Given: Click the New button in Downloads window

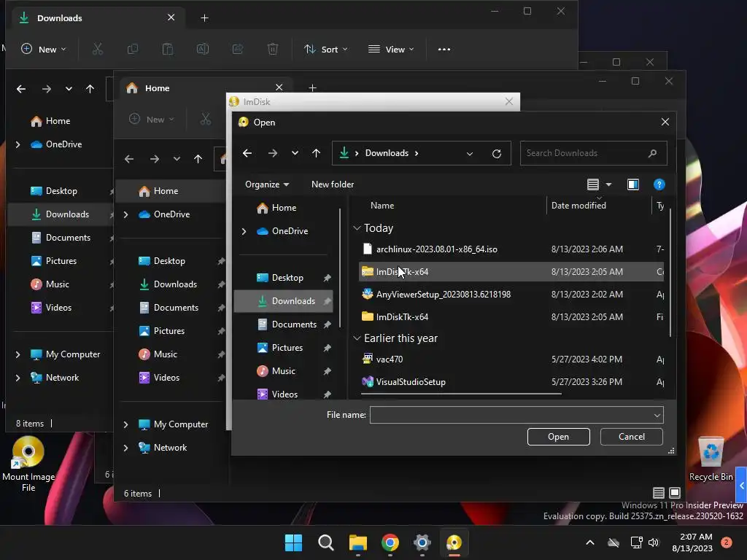Looking at the screenshot, I should click(x=44, y=50).
